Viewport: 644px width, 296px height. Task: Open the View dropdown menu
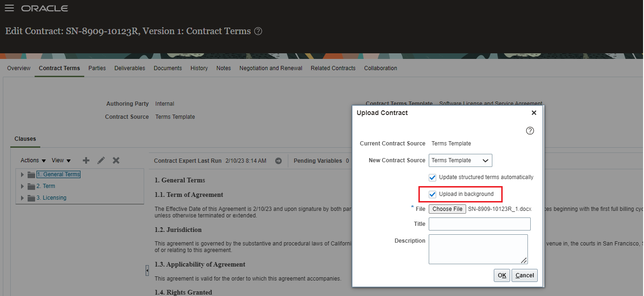tap(61, 160)
